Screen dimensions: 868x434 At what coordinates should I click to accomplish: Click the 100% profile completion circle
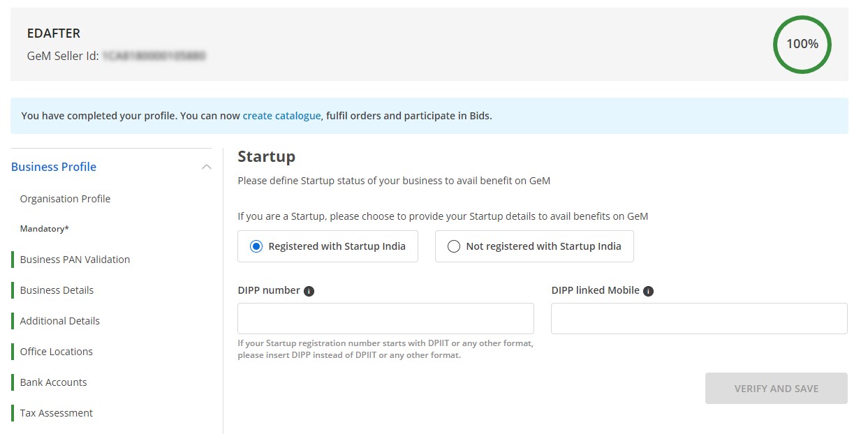802,44
